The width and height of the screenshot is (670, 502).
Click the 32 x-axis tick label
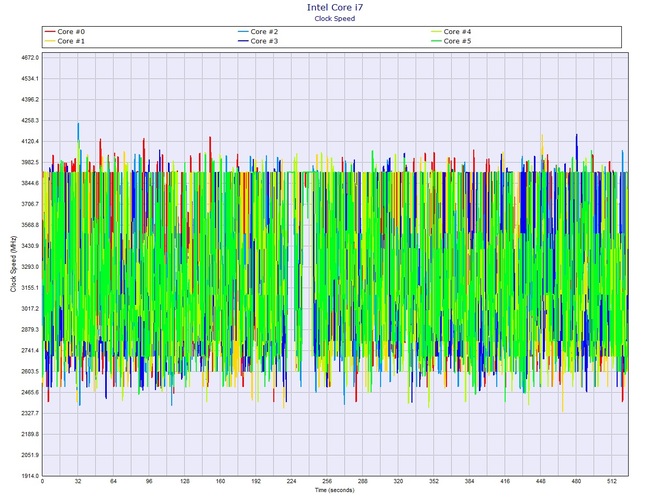(x=78, y=481)
